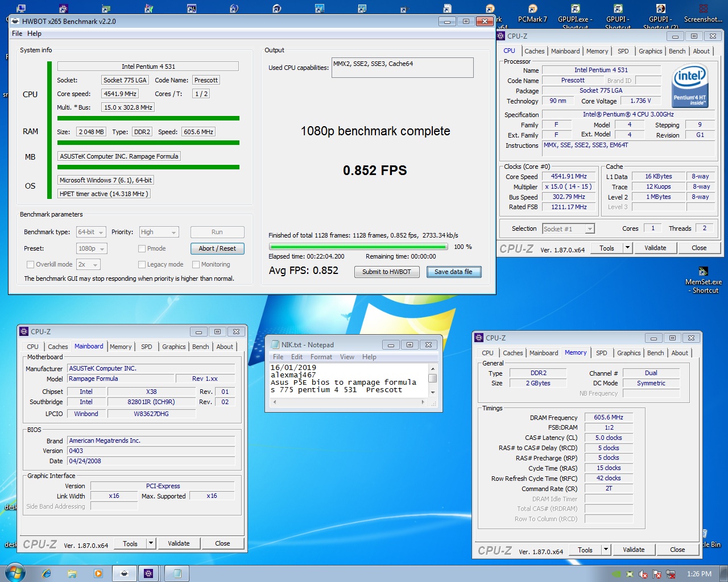Click the muted volume tray icon
This screenshot has width=728, height=582.
(643, 574)
